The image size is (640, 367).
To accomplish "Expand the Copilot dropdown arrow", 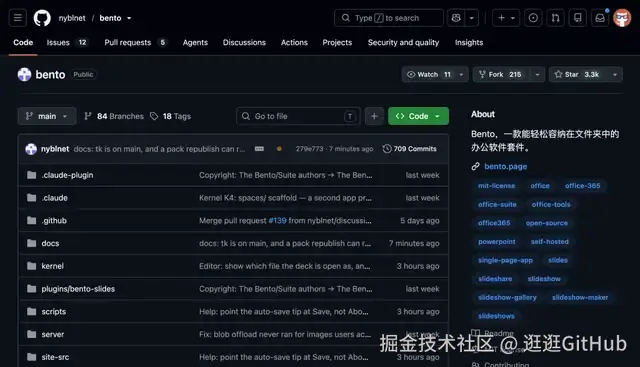I will click(472, 18).
